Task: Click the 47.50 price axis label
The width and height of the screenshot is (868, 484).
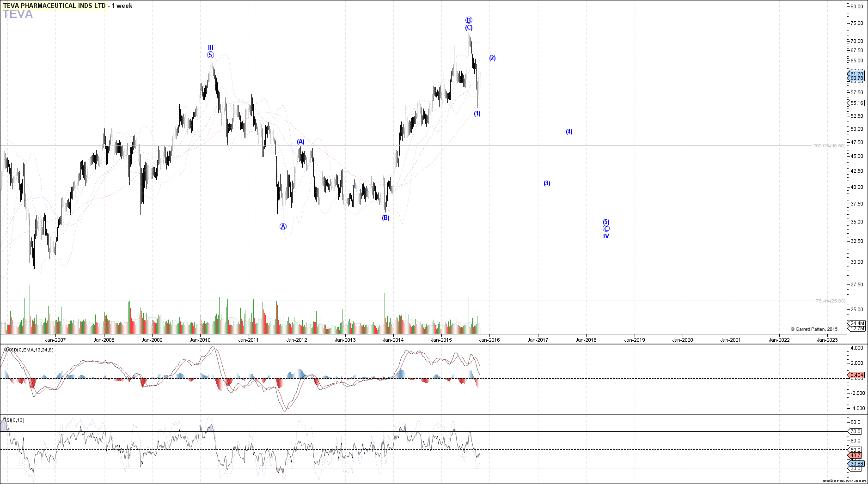Action: [x=856, y=142]
